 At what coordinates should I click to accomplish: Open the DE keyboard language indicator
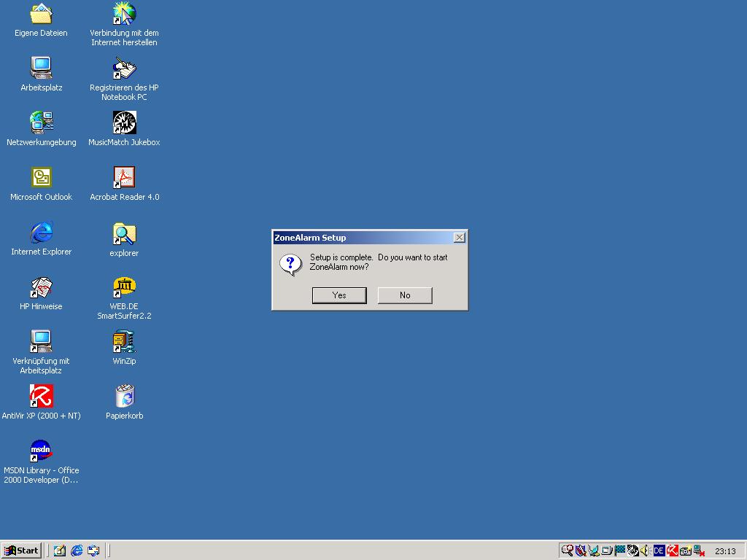[659, 551]
